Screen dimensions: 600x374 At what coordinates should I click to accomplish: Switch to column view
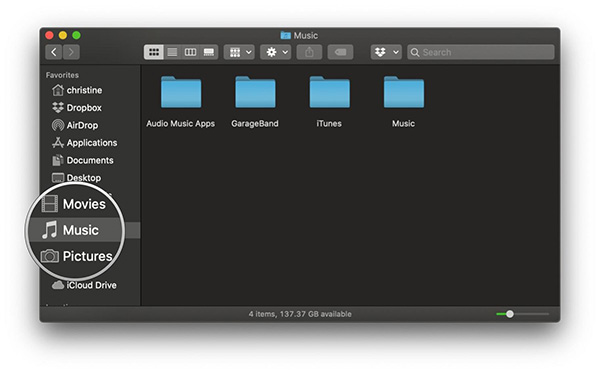(x=190, y=52)
